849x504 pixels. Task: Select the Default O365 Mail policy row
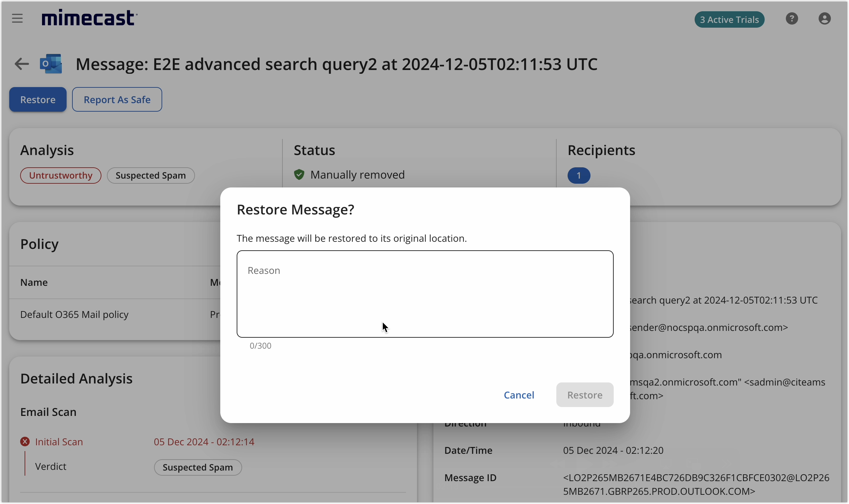pyautogui.click(x=74, y=314)
